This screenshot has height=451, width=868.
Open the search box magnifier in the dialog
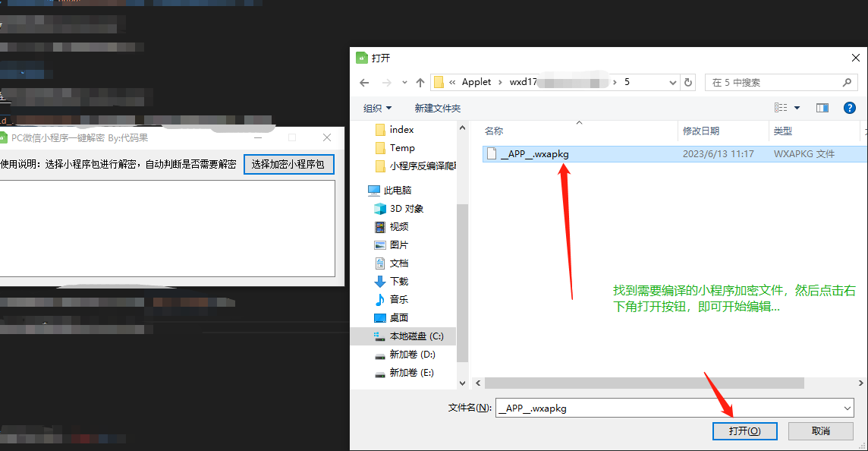click(x=848, y=81)
